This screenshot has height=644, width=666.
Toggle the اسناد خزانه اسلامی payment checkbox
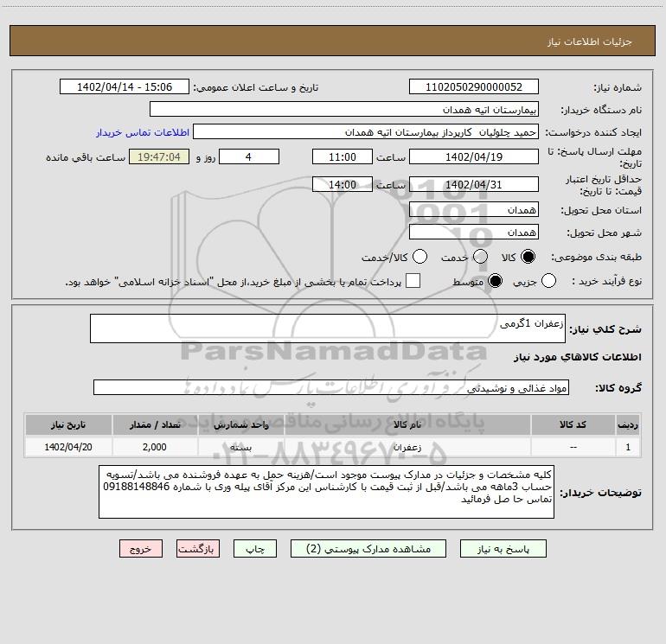[413, 281]
